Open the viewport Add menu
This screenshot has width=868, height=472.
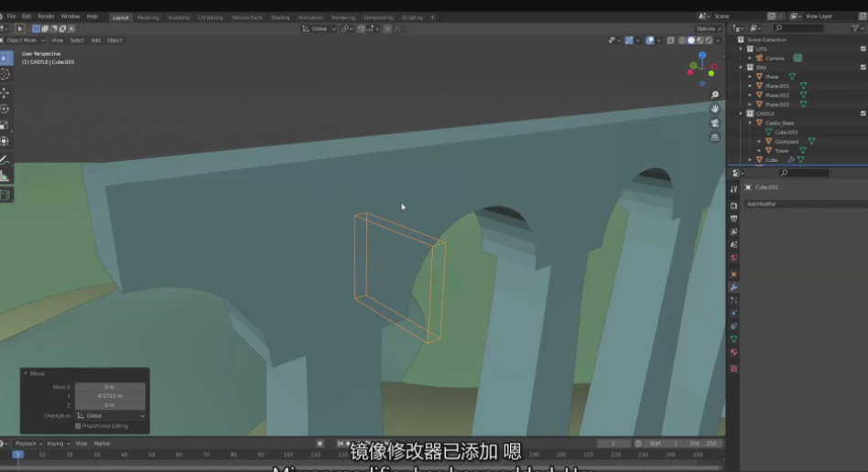point(96,40)
